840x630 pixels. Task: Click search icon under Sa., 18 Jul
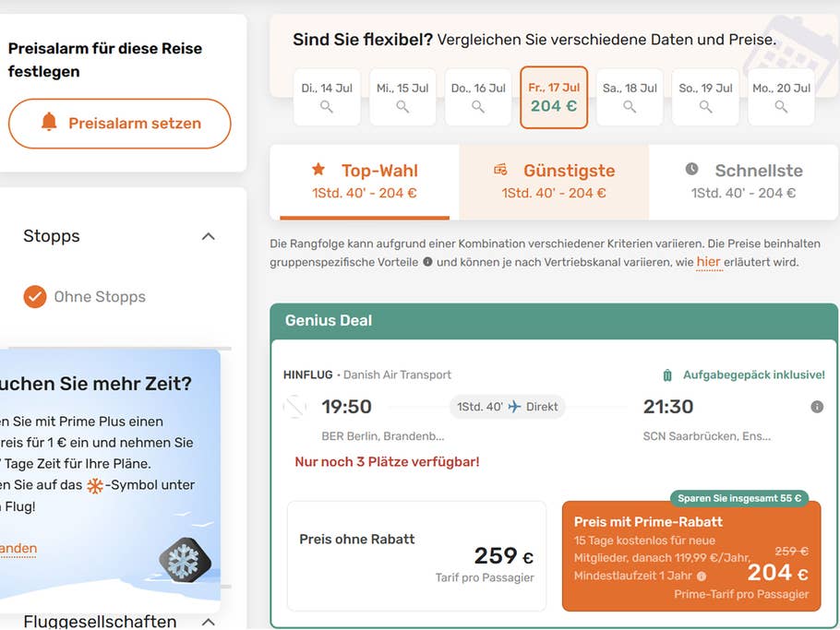(x=630, y=107)
